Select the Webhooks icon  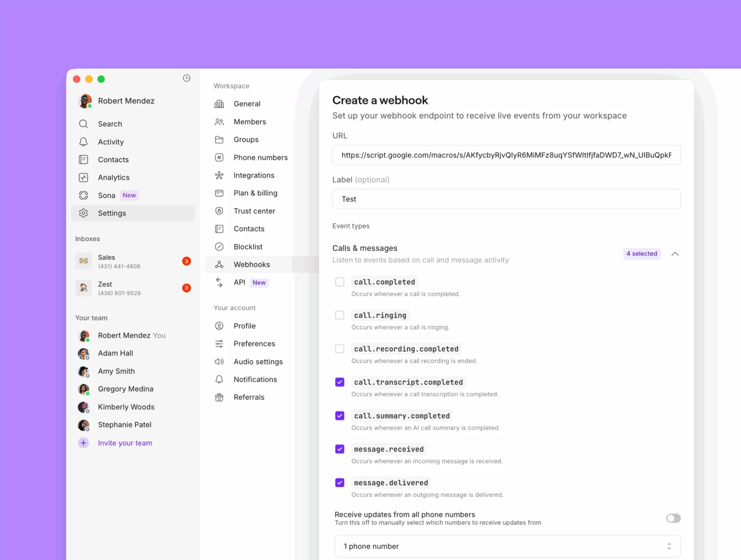[x=219, y=264]
